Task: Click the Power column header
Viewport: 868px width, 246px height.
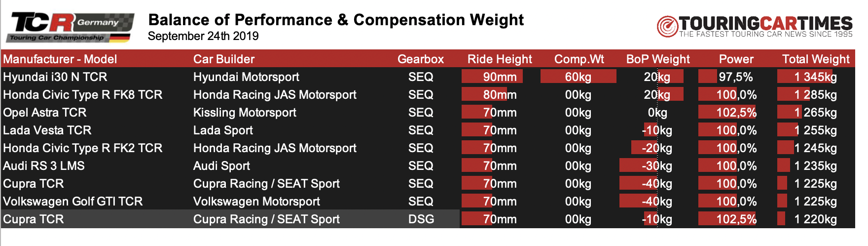Action: 736,59
